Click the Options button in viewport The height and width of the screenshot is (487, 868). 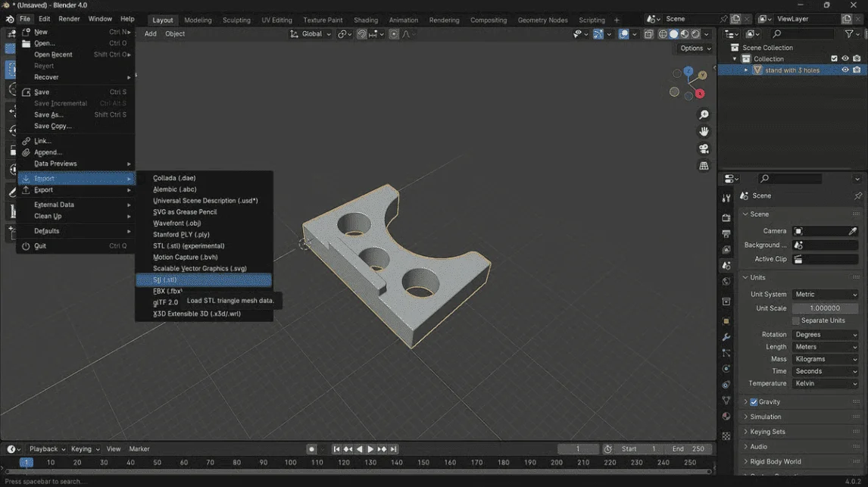pyautogui.click(x=695, y=48)
